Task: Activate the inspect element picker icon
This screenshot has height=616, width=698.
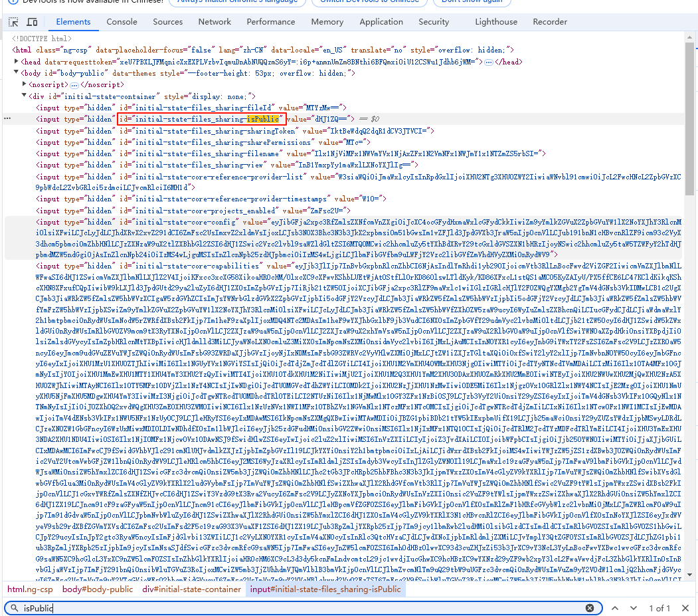Action: [x=13, y=22]
